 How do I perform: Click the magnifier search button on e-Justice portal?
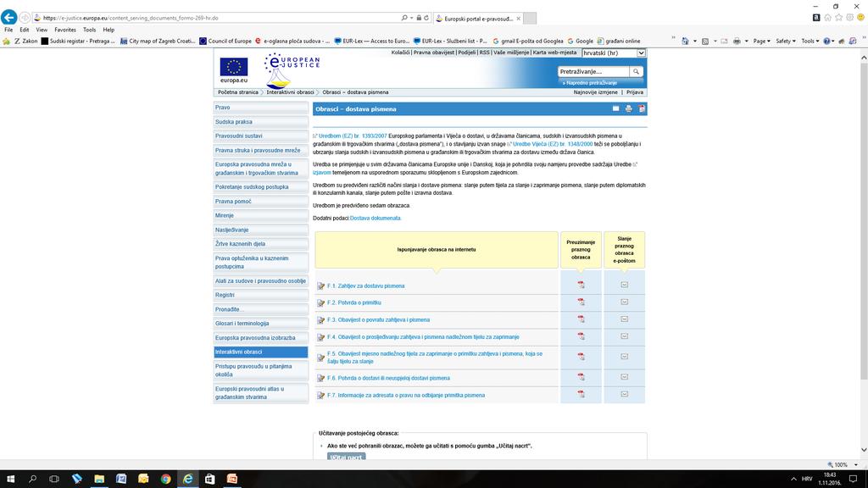[636, 71]
